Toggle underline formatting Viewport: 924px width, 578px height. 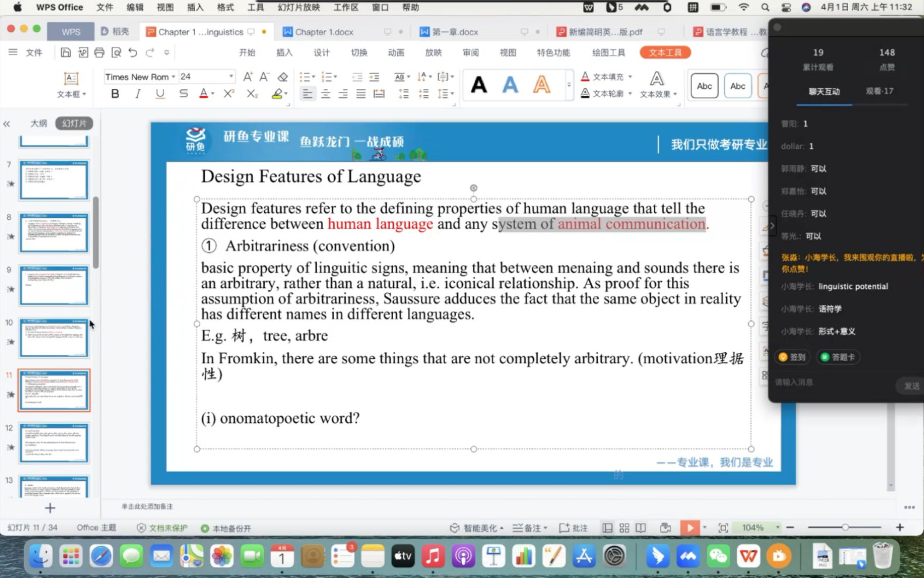coord(160,94)
